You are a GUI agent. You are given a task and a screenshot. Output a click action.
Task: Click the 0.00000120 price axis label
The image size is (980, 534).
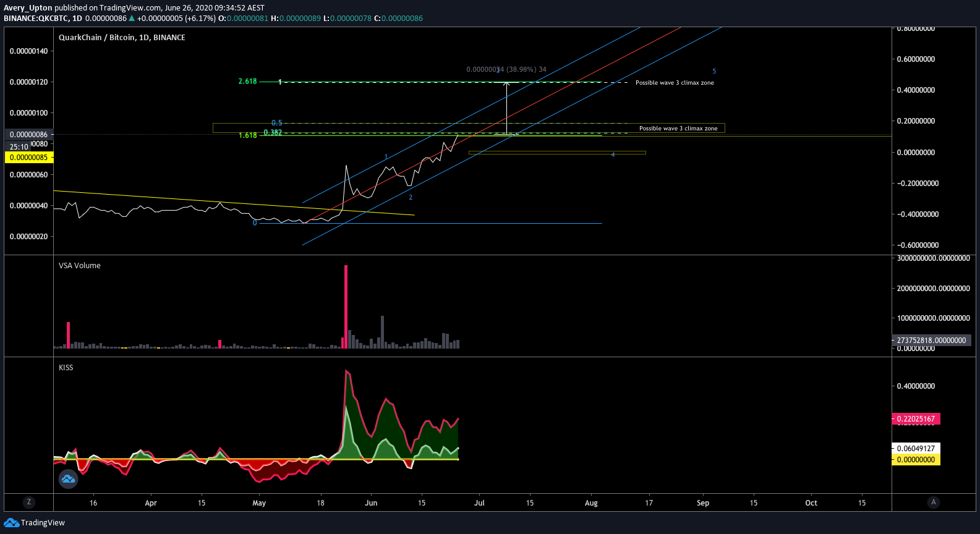(x=28, y=82)
